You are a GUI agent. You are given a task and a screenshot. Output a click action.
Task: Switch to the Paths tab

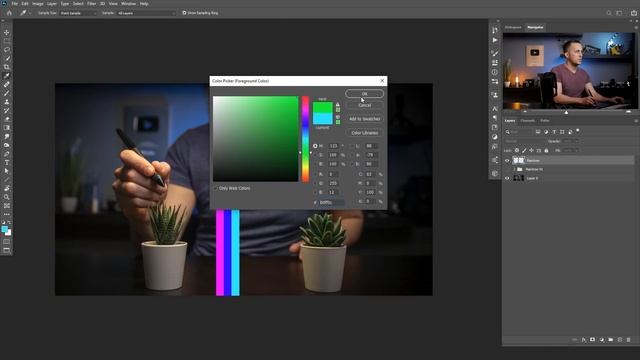(x=545, y=121)
